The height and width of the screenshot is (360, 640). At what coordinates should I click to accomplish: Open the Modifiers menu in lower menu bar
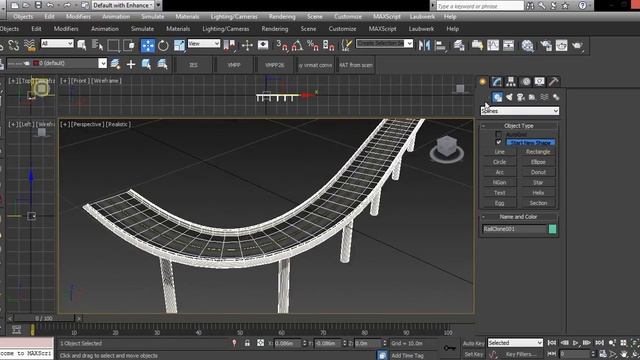pos(66,29)
